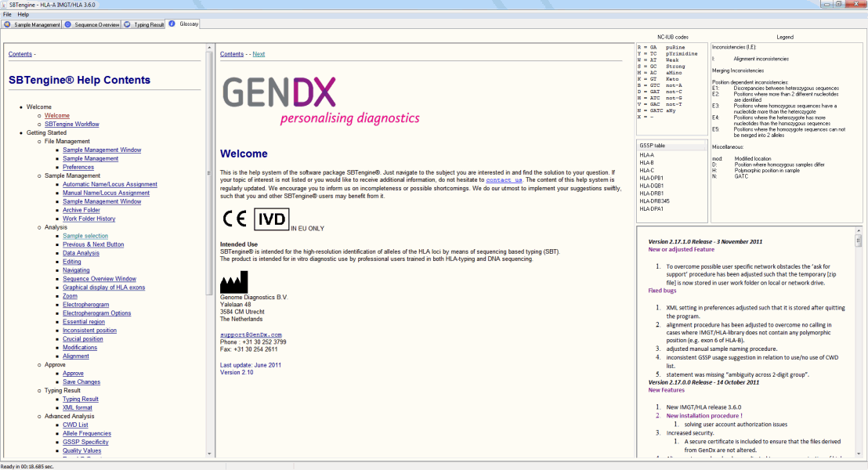
Task: Select HLA-A in the GSSP table
Action: coord(646,156)
